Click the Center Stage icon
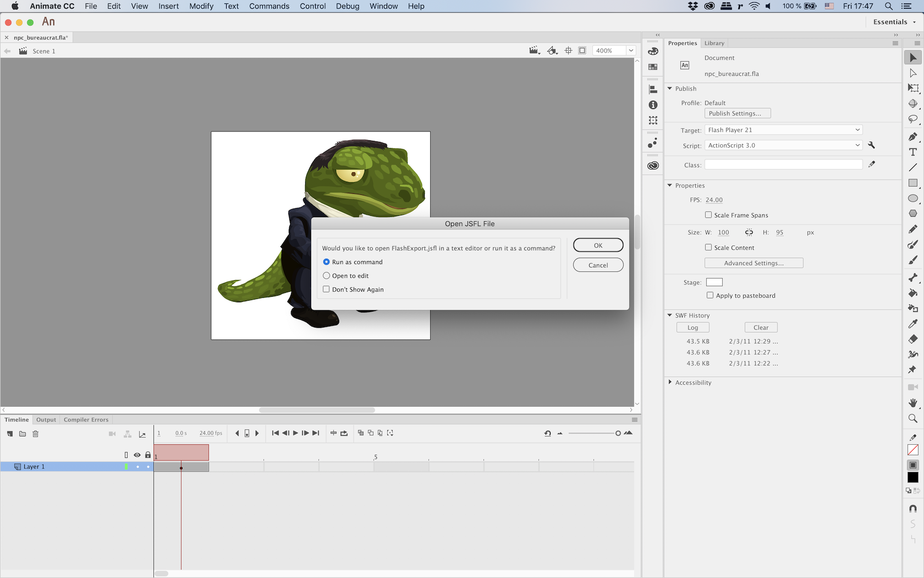 (568, 51)
